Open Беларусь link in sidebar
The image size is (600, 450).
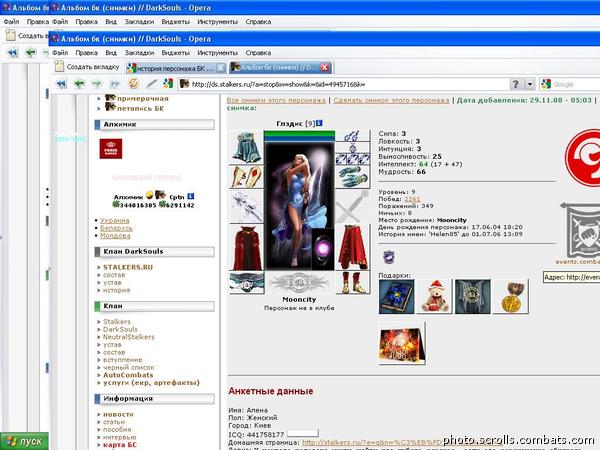pos(116,228)
